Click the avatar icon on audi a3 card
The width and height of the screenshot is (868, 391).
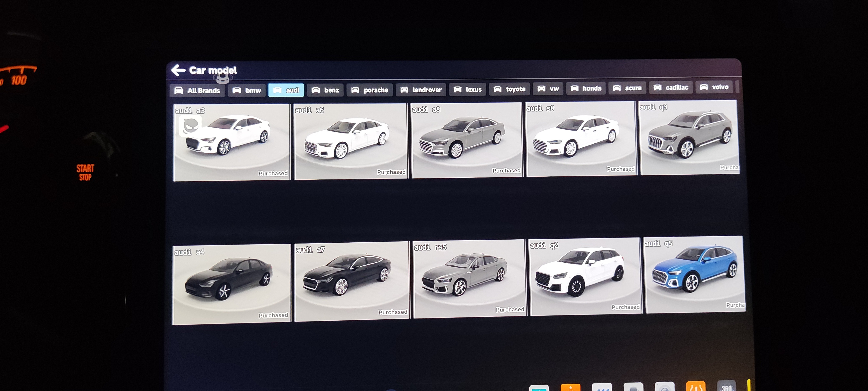190,126
